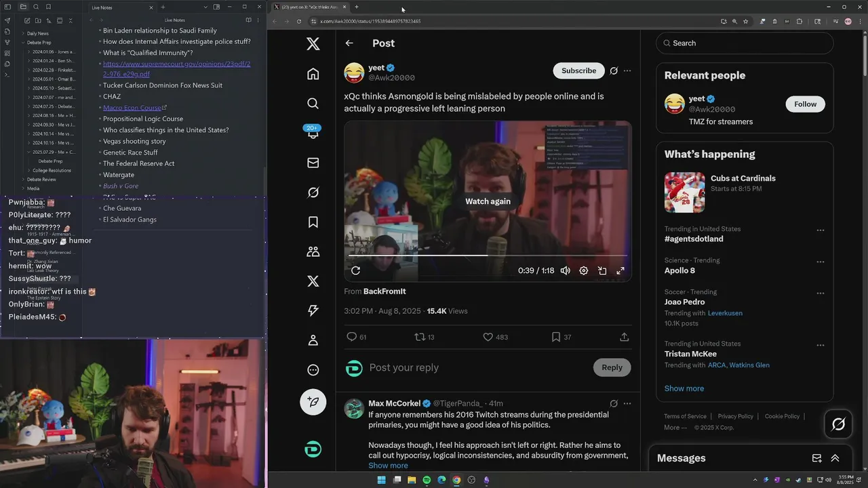The width and height of the screenshot is (868, 488).
Task: Compose new message in Messages drawer
Action: (816, 459)
